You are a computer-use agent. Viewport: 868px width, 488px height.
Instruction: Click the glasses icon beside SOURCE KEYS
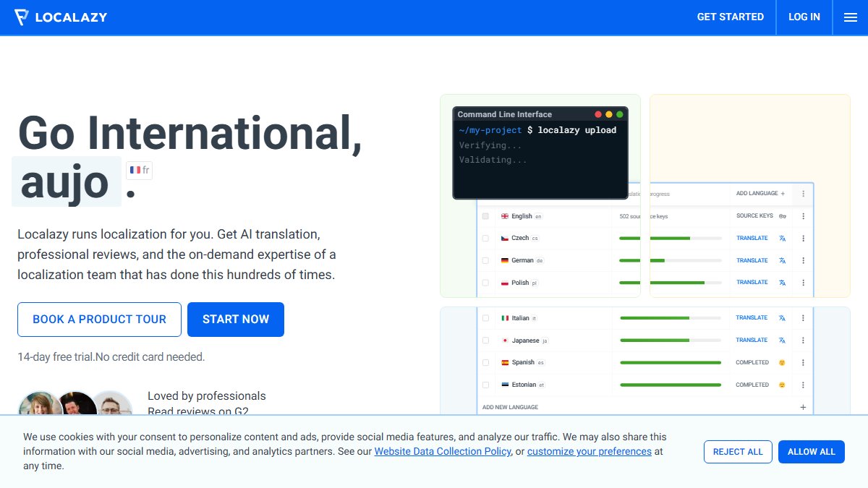coord(782,216)
